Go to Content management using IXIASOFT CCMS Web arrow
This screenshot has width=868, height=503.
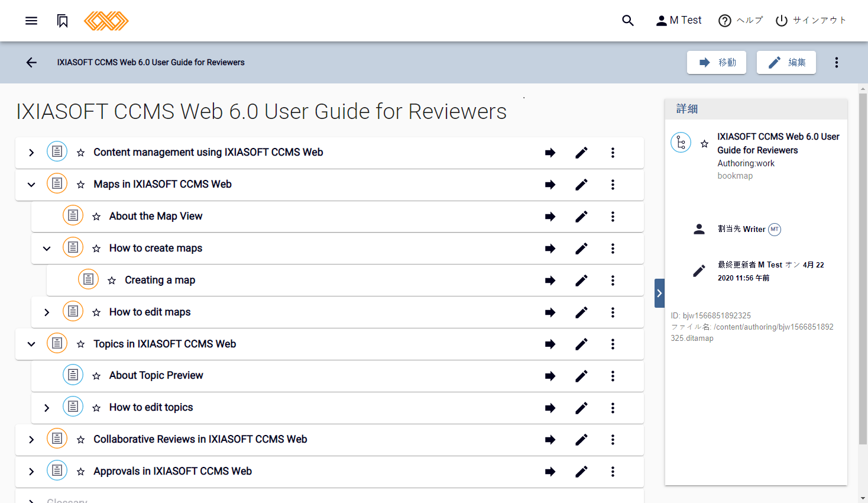(550, 153)
